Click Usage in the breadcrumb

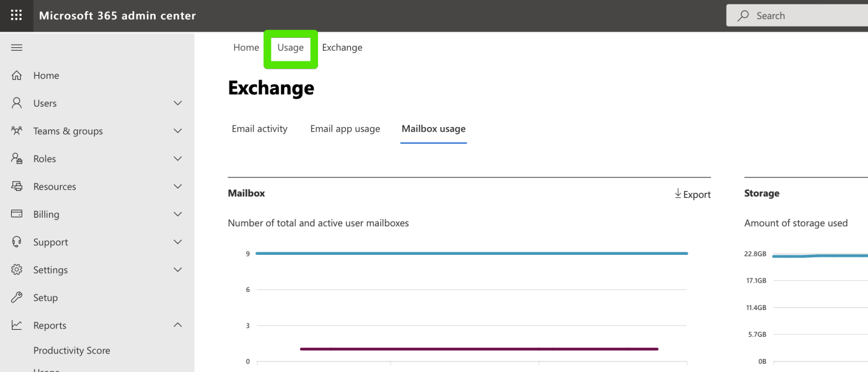point(291,47)
